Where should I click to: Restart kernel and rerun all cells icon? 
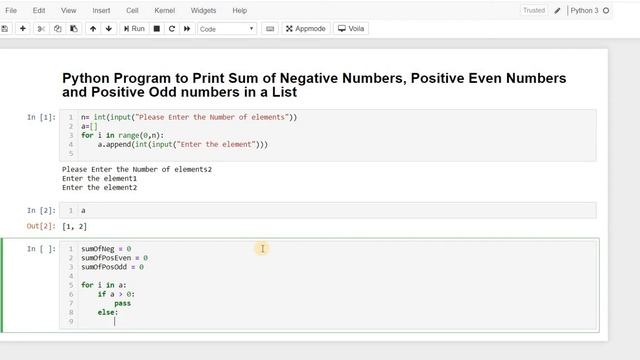point(187,29)
